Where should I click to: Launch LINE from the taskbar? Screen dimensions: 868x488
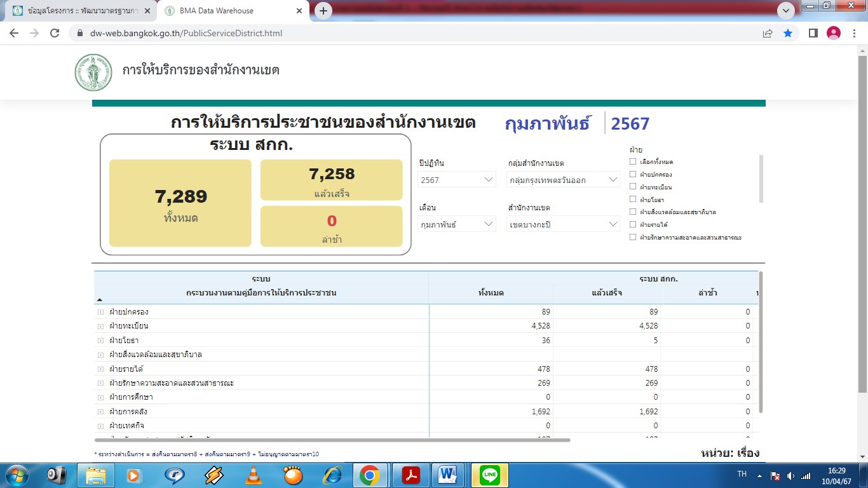[x=490, y=475]
